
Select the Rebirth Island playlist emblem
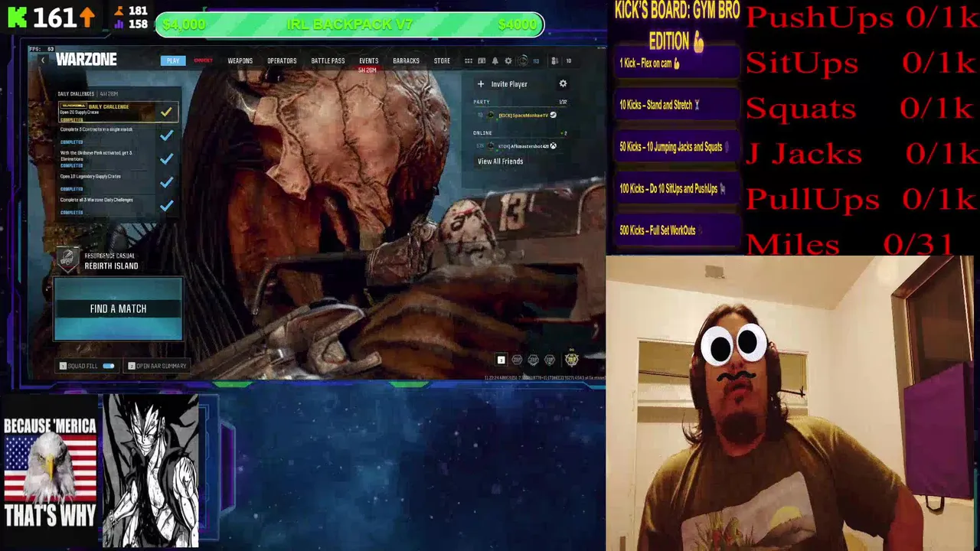coord(68,260)
